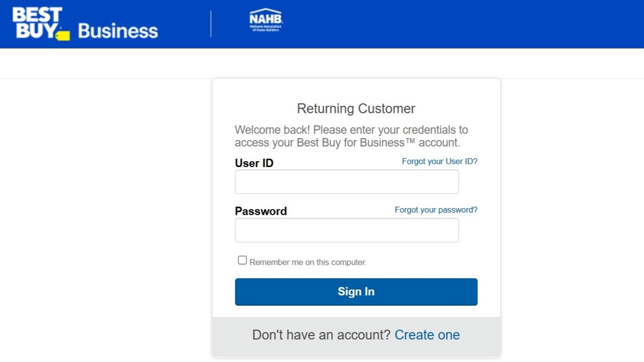Select the Returning Customer heading
The height and width of the screenshot is (362, 644).
point(356,109)
